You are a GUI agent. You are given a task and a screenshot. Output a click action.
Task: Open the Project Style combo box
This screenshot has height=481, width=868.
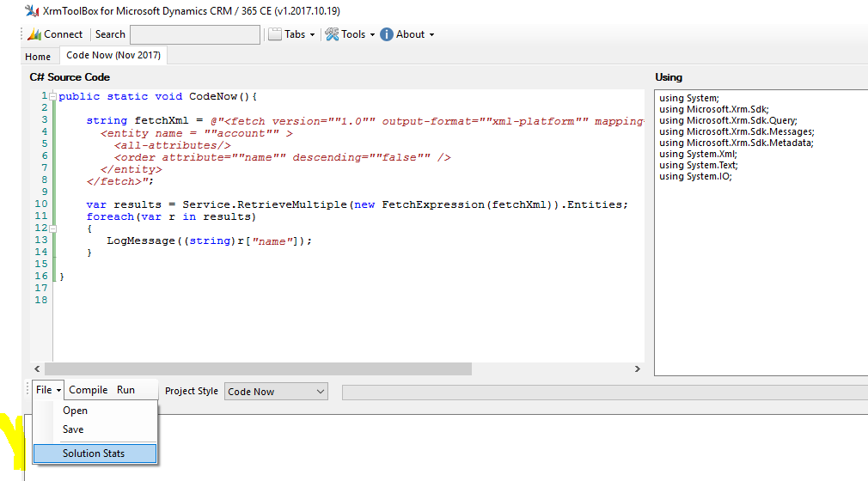click(276, 392)
